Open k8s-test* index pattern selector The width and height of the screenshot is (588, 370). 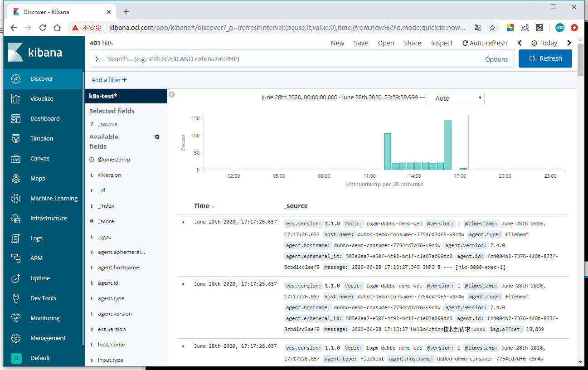pos(126,96)
